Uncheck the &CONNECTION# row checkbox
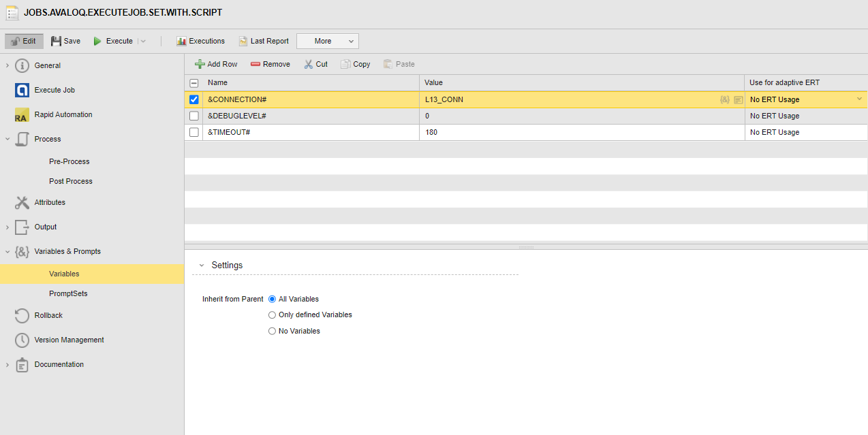 [194, 99]
